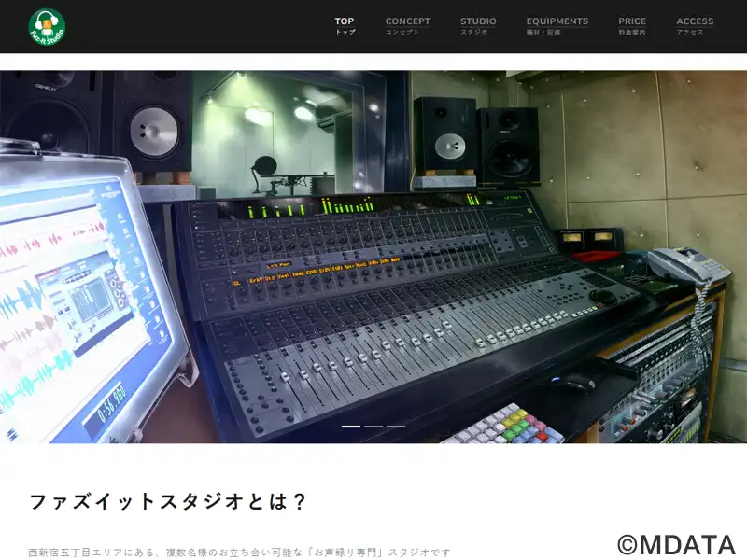Click the telephone on the studio desk
Image resolution: width=747 pixels, height=560 pixels.
(x=686, y=265)
